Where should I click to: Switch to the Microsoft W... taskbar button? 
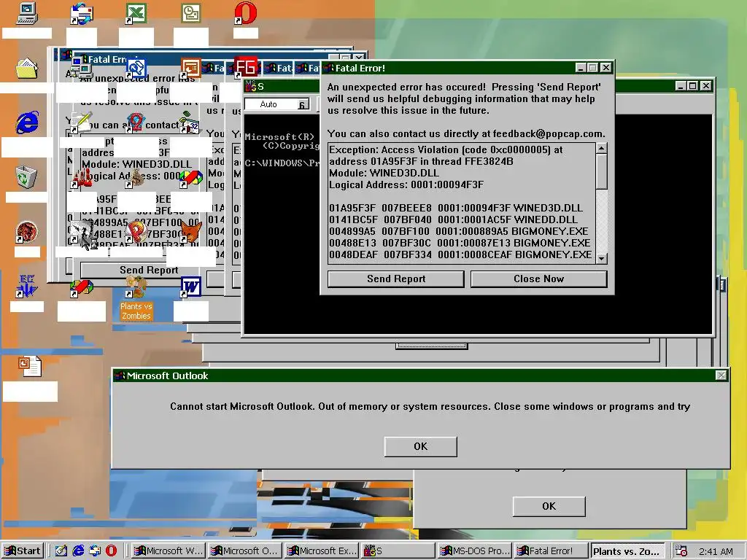click(169, 551)
